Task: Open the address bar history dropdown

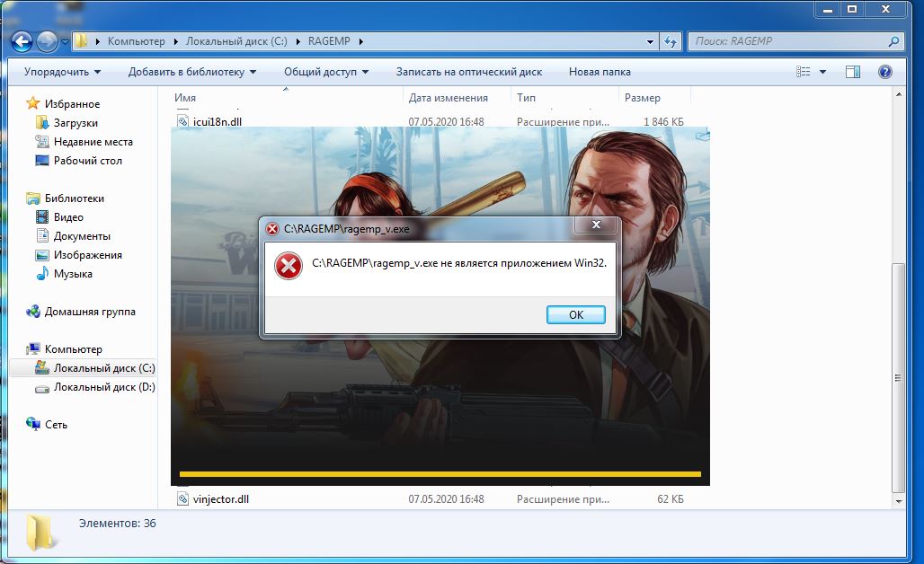Action: tap(650, 41)
